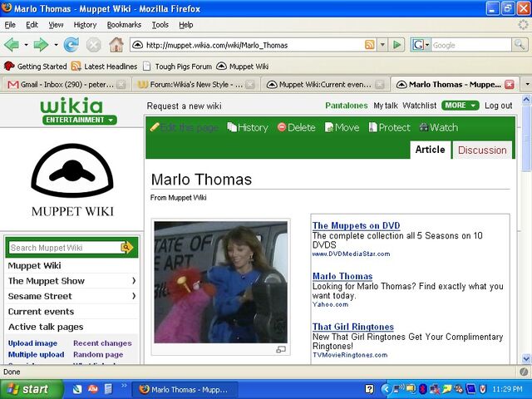Open the File menu
Viewport: 532px width, 399px height.
10,25
